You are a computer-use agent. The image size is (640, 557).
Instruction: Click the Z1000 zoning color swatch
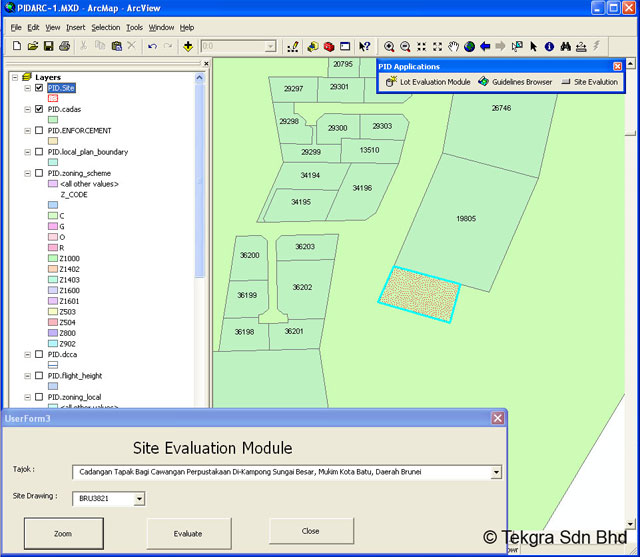(x=52, y=259)
